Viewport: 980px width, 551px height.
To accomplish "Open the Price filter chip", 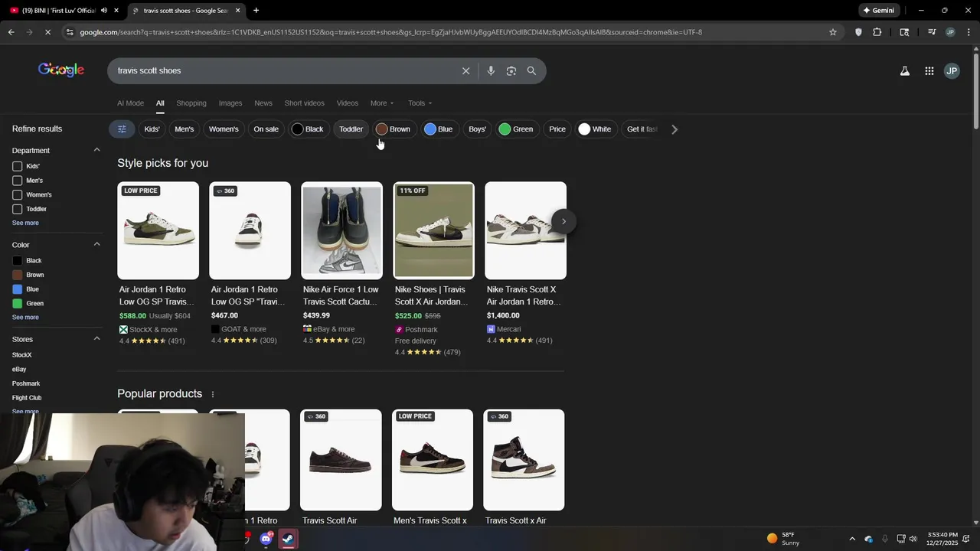I will coord(557,129).
